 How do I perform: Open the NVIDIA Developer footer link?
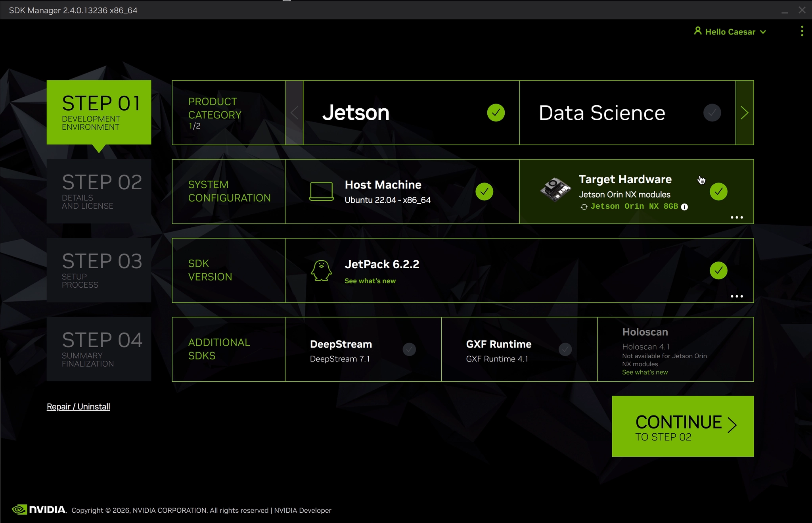tap(303, 510)
